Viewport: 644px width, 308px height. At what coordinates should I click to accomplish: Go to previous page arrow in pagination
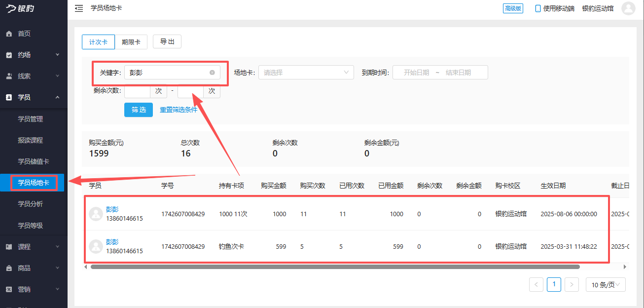(x=536, y=284)
